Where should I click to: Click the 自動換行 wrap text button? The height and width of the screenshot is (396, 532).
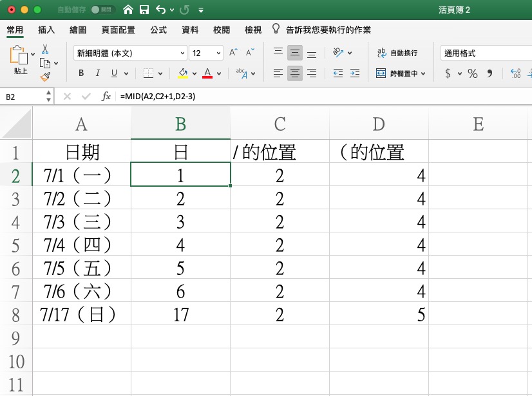(397, 53)
